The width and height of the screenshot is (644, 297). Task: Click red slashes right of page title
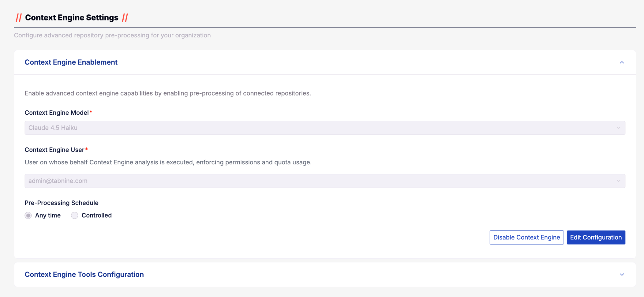[125, 18]
